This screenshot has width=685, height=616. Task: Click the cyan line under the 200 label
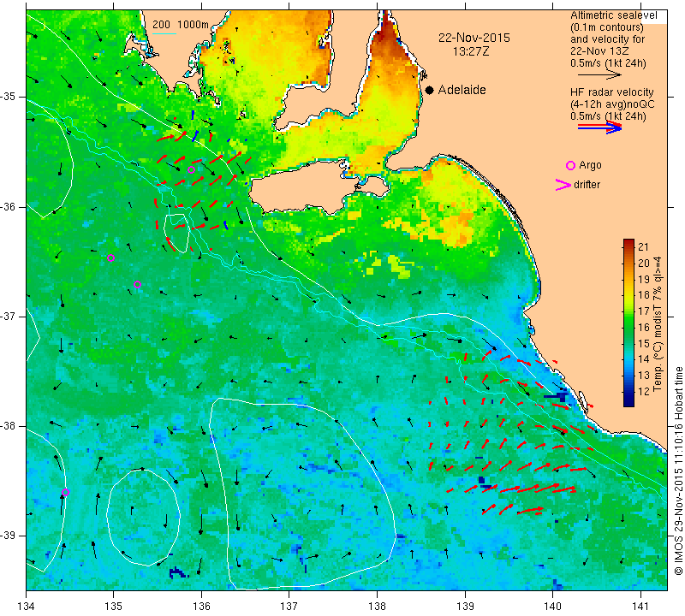click(164, 33)
